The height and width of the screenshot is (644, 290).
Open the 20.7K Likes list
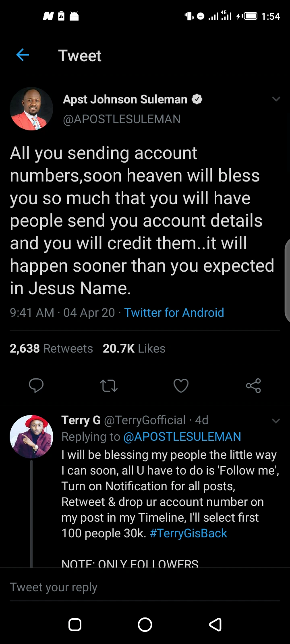134,349
